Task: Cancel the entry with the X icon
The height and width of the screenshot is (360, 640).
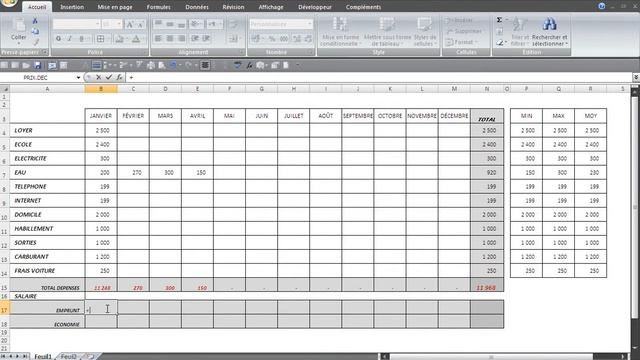Action: click(x=98, y=77)
